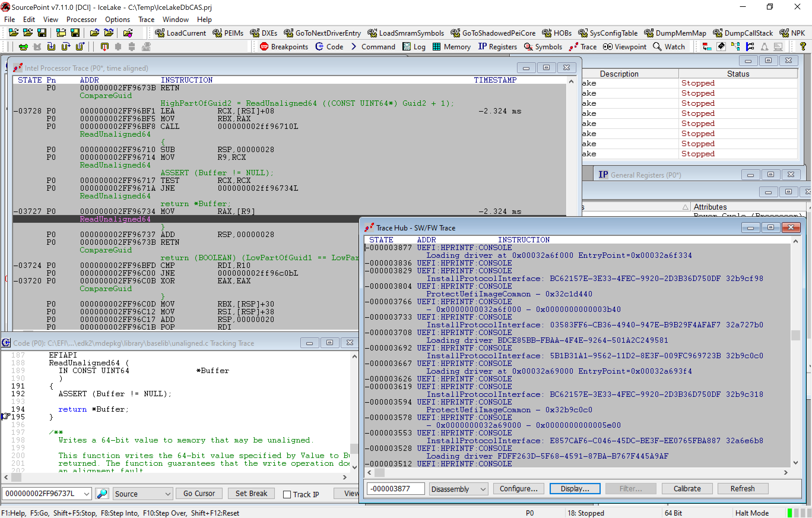Image resolution: width=812 pixels, height=518 pixels.
Task: Click the blue bar branching connector icon
Action: (x=750, y=47)
